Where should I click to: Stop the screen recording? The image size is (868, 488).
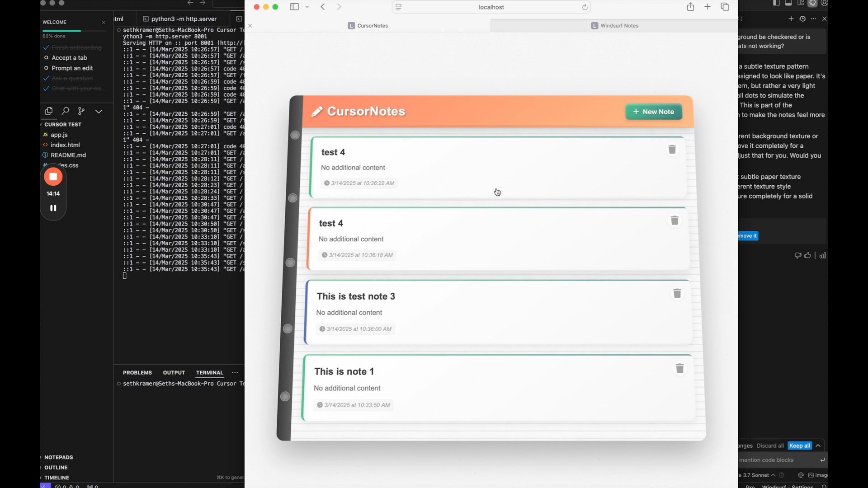coord(53,177)
